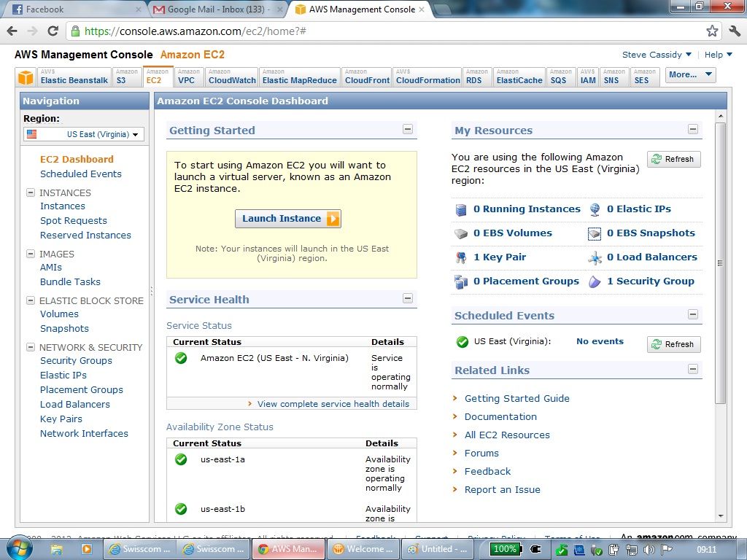Open View complete service health details
The height and width of the screenshot is (560, 747).
(x=333, y=404)
